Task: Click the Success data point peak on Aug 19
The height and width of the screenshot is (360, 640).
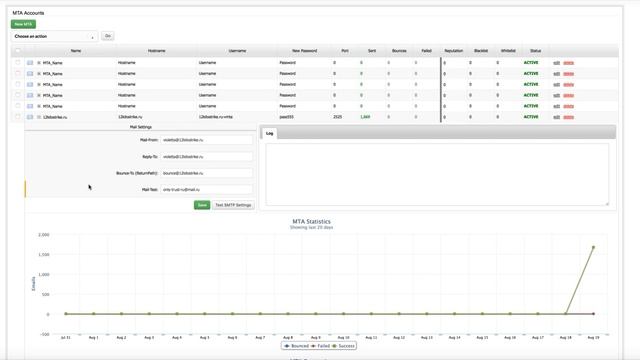Action: 593,247
